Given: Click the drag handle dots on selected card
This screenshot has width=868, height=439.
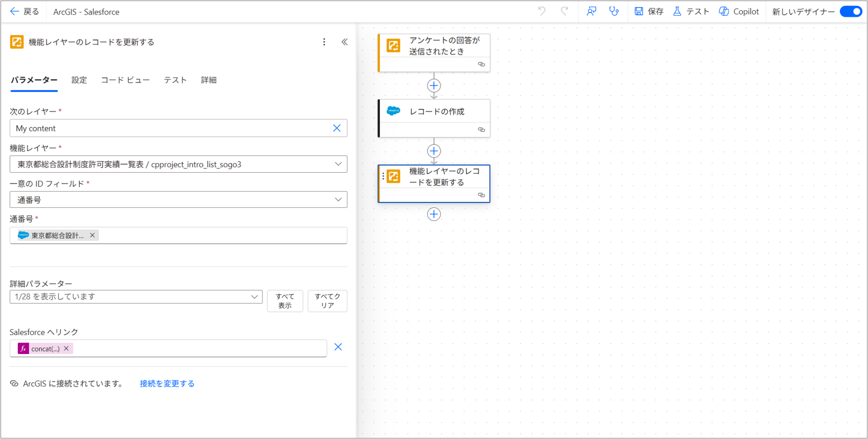Looking at the screenshot, I should coord(383,176).
